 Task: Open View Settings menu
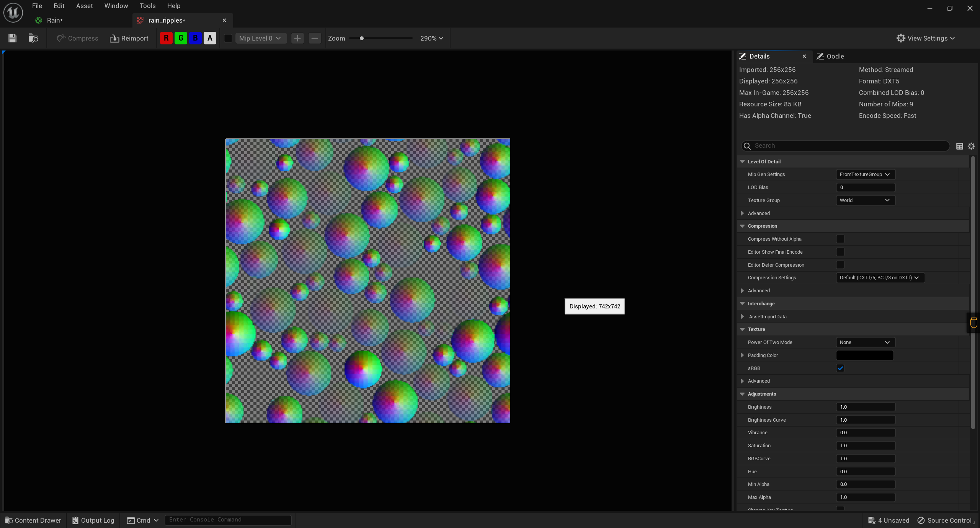click(x=926, y=38)
